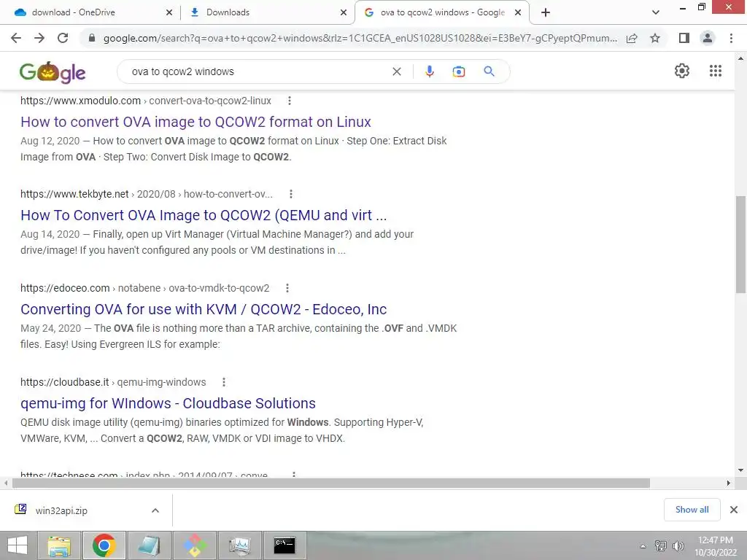The width and height of the screenshot is (747, 560).
Task: Clear the Google search box text
Action: pyautogui.click(x=396, y=71)
